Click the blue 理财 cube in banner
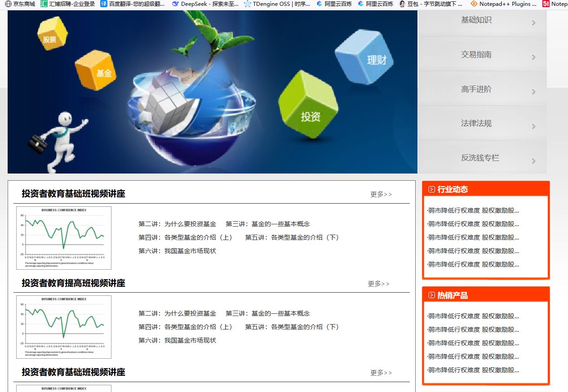568x392 pixels. [x=364, y=57]
